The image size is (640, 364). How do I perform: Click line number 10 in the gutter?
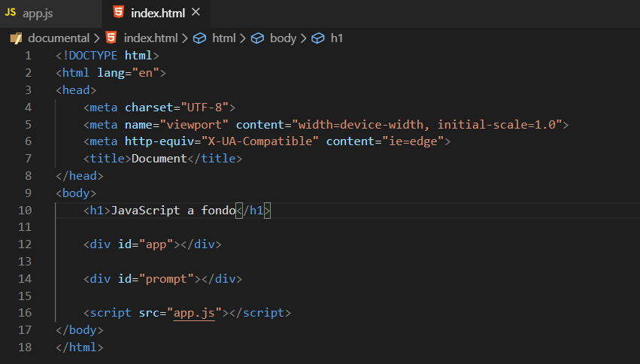click(x=25, y=210)
